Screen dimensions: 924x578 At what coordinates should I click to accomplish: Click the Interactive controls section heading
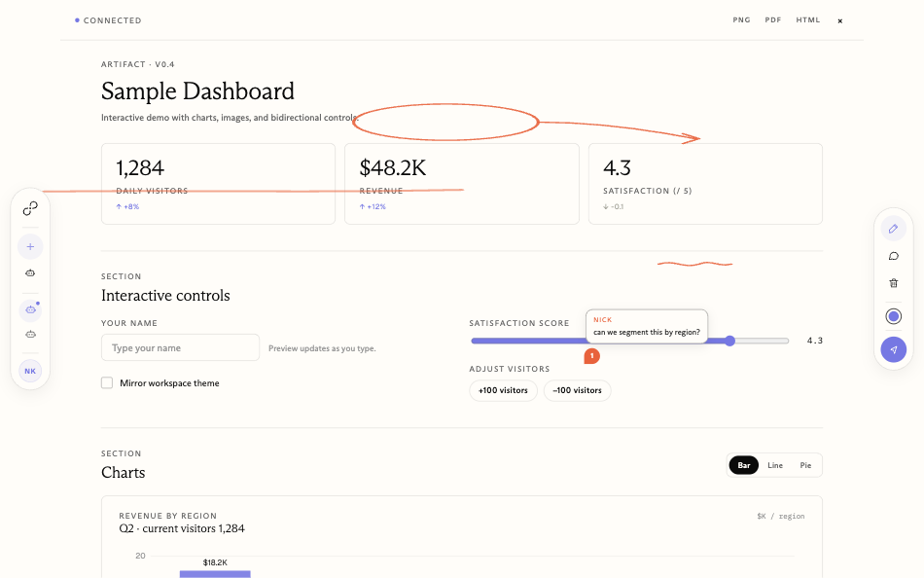click(165, 296)
